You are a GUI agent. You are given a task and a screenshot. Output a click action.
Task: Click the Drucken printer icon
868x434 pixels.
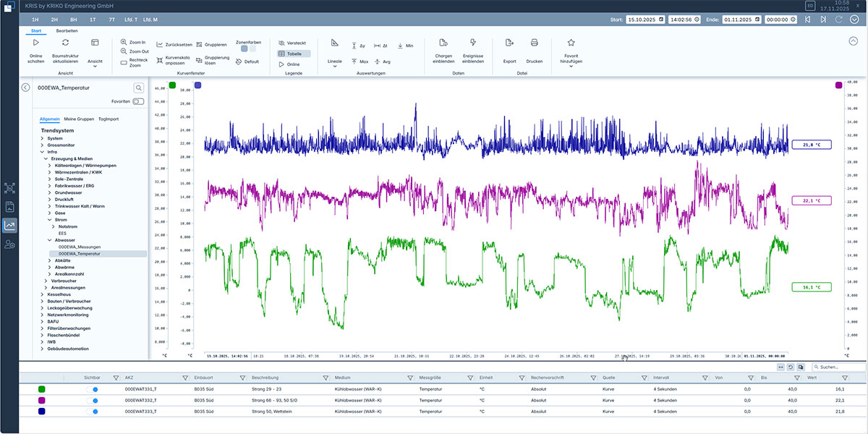(534, 43)
